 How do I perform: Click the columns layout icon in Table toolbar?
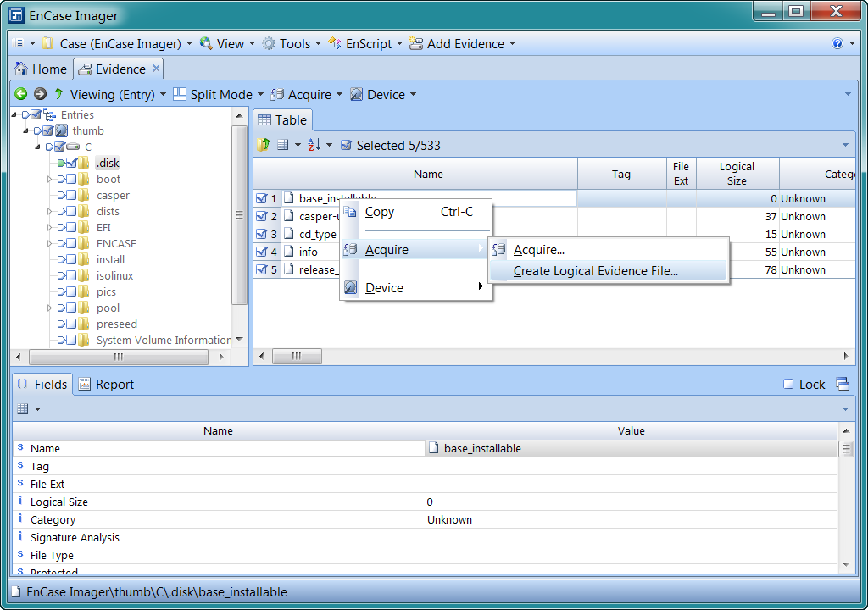(x=283, y=145)
